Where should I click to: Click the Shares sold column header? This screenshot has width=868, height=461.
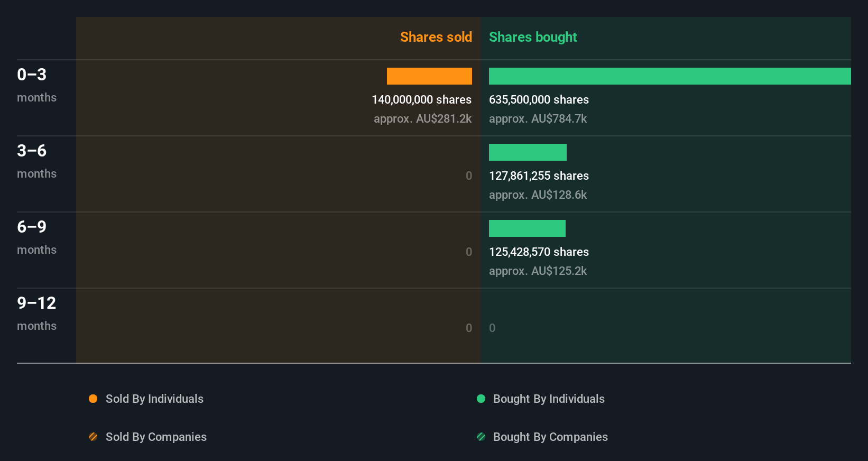click(x=436, y=37)
